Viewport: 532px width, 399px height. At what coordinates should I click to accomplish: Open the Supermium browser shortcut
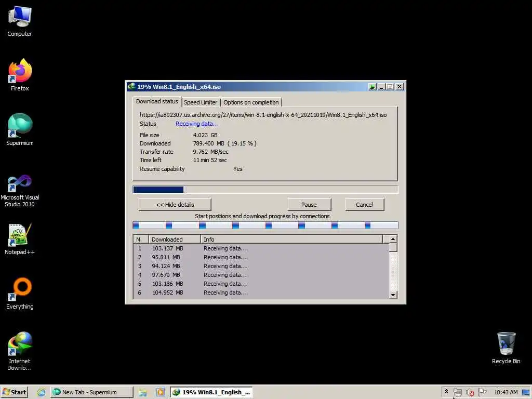point(20,129)
